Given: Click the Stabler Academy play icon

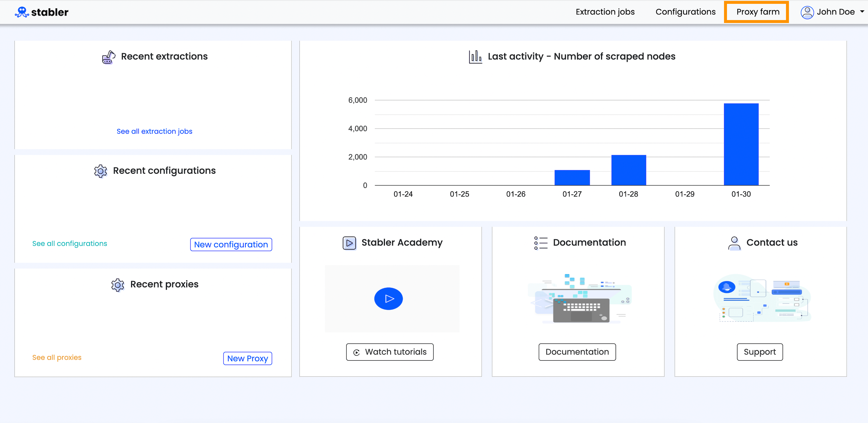Looking at the screenshot, I should click(x=349, y=243).
